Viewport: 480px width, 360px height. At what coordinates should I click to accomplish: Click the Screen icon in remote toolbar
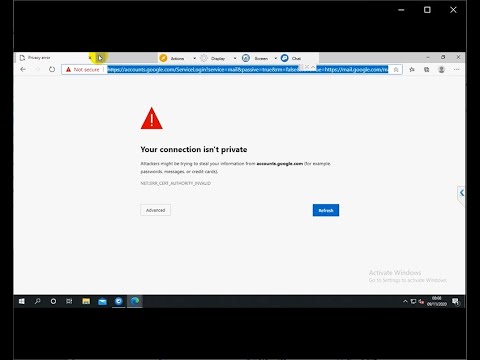coord(246,58)
